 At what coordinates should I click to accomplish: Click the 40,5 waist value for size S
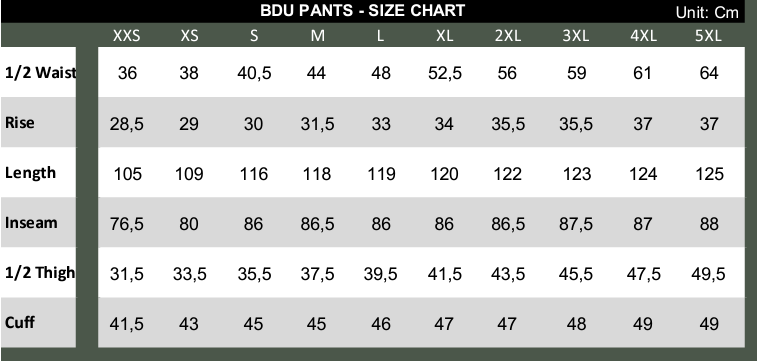(x=254, y=73)
